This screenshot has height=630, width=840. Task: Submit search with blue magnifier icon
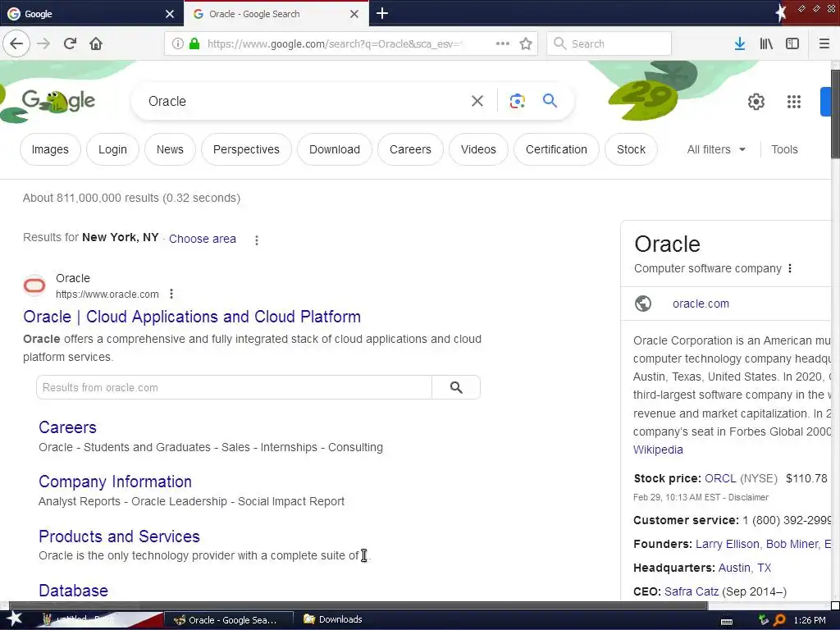click(550, 100)
